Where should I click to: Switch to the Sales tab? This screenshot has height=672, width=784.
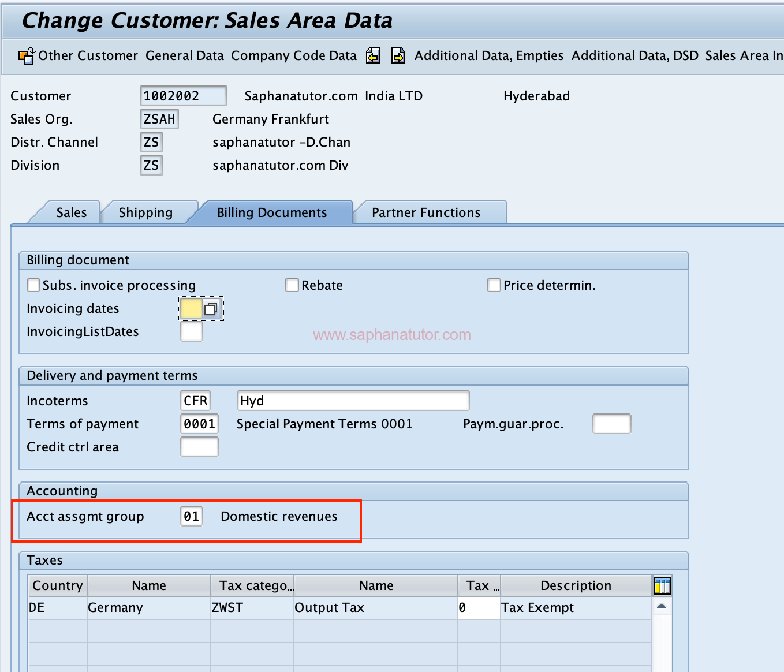click(72, 212)
